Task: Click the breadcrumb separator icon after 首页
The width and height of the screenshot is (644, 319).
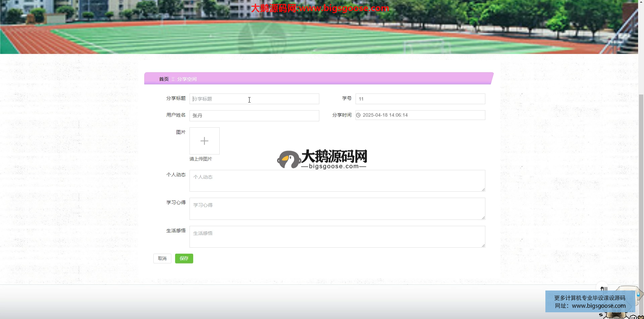Action: pos(173,79)
